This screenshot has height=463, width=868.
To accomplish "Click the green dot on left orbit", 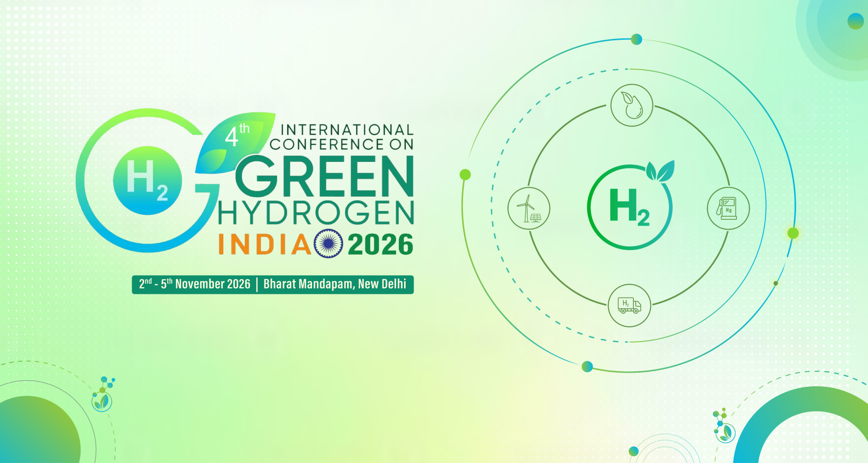I will click(x=465, y=175).
